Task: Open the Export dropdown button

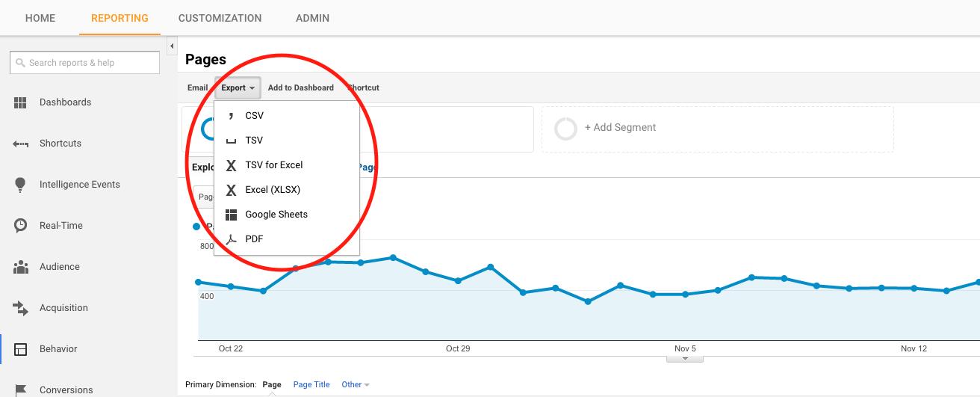Action: coord(238,87)
